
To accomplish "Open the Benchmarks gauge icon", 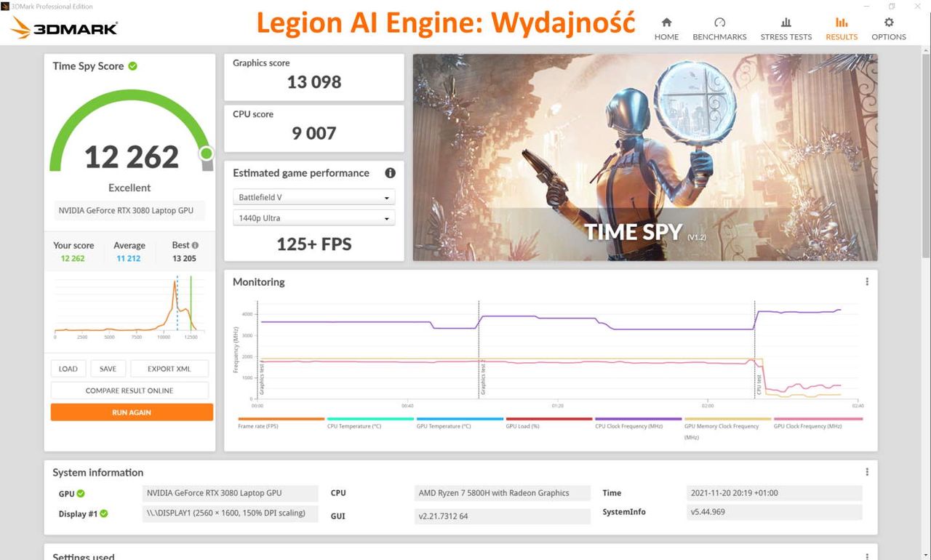I will point(719,23).
